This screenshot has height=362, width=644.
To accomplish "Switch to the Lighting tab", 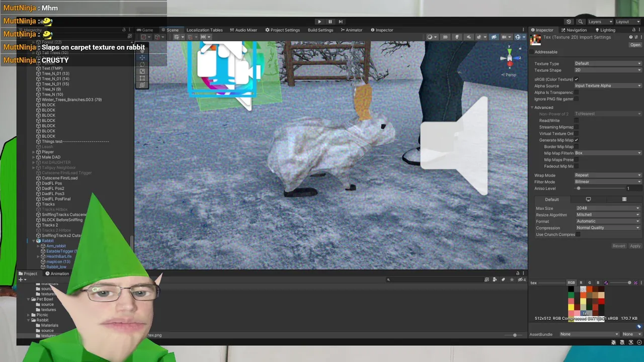I will 605,30.
